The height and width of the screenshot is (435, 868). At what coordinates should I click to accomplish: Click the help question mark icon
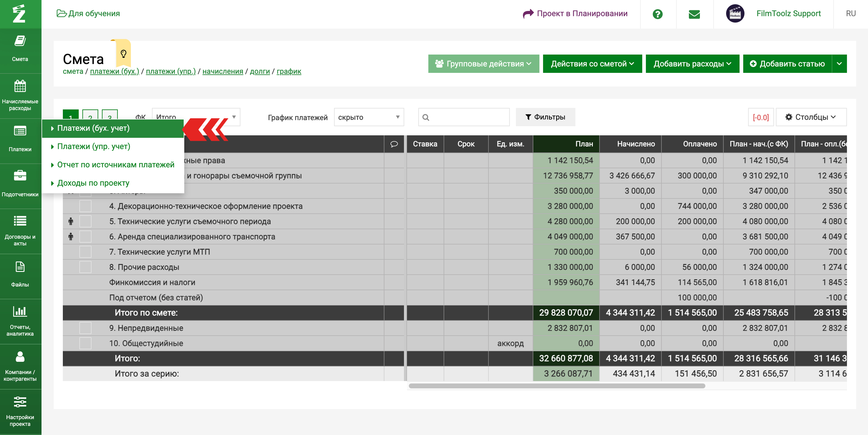point(657,14)
